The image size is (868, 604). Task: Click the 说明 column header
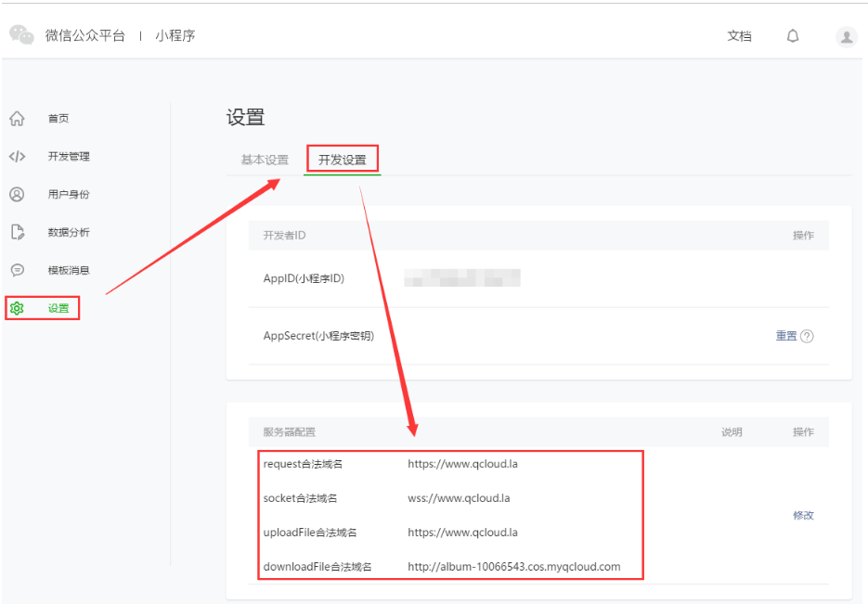click(732, 432)
